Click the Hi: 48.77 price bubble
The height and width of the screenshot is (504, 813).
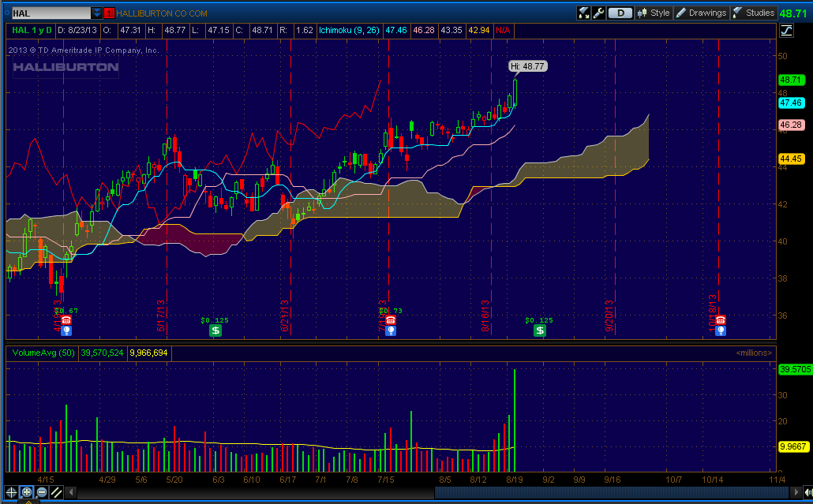(x=527, y=66)
